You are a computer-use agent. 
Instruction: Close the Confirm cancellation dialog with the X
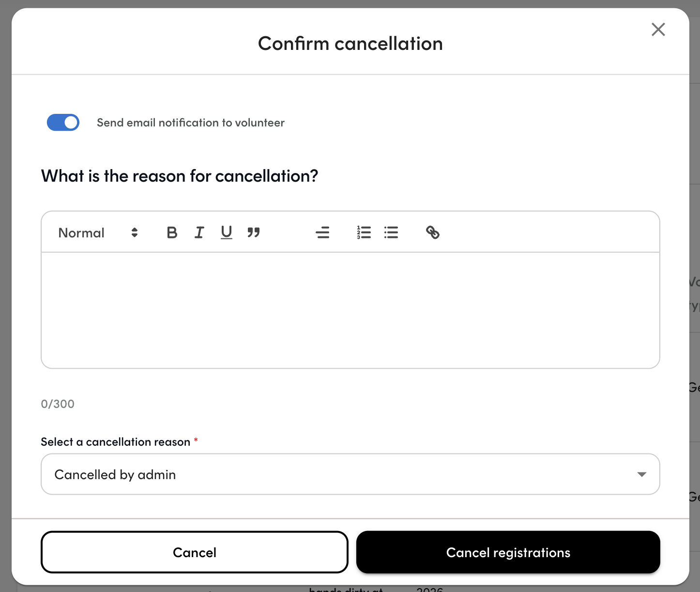pyautogui.click(x=658, y=30)
